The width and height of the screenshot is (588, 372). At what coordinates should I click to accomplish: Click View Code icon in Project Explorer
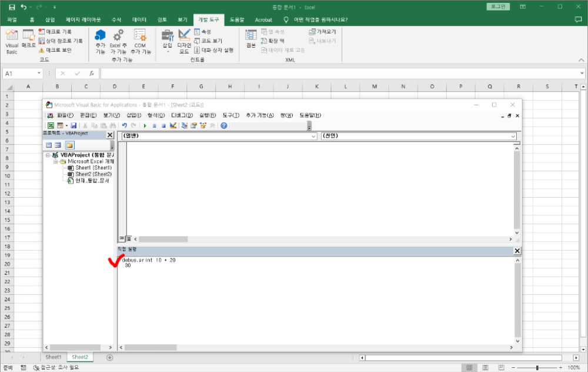(49, 145)
